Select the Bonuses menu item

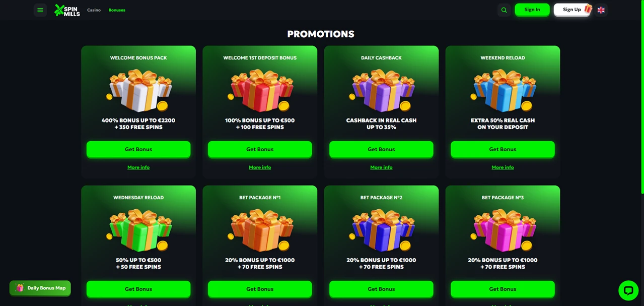[117, 10]
